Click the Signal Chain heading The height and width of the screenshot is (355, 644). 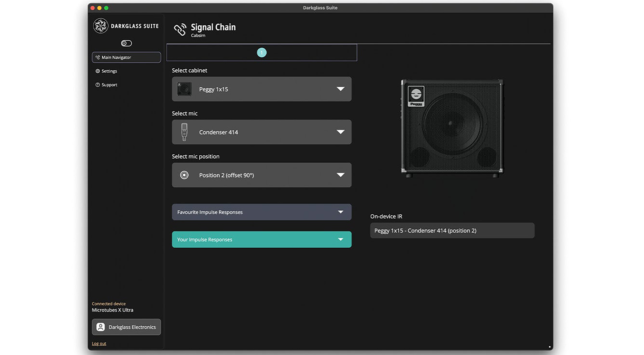pos(213,27)
